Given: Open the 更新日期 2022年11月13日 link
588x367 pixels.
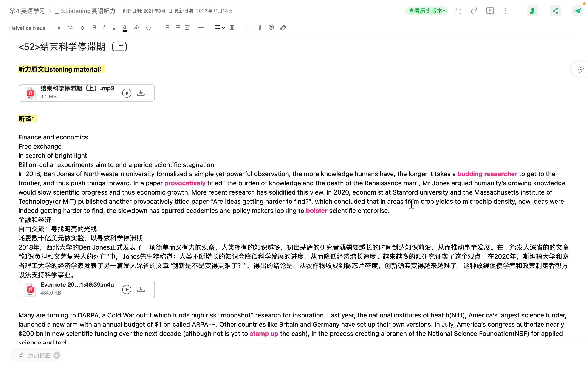Looking at the screenshot, I should [204, 11].
